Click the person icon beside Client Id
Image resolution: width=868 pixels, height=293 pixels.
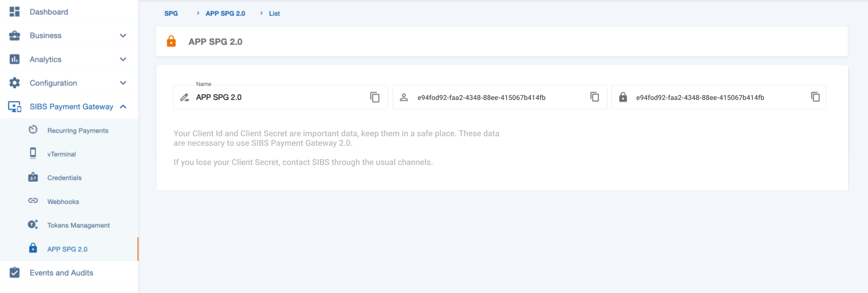pyautogui.click(x=404, y=98)
